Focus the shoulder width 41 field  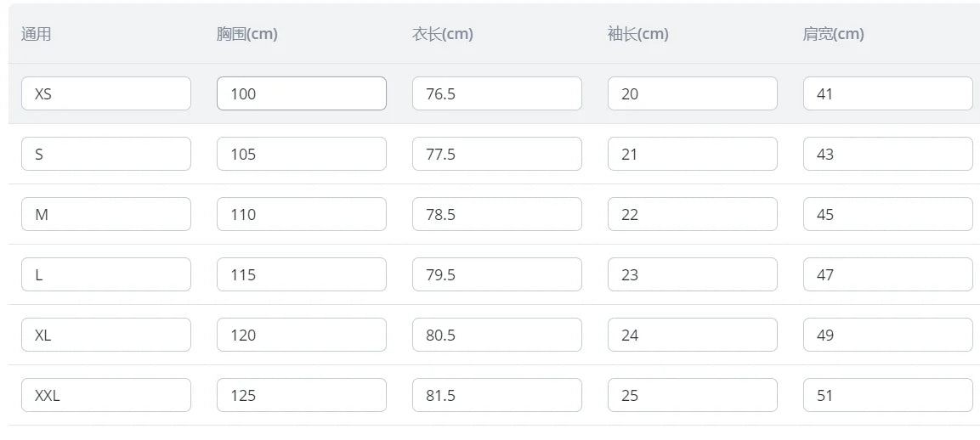[x=887, y=93]
